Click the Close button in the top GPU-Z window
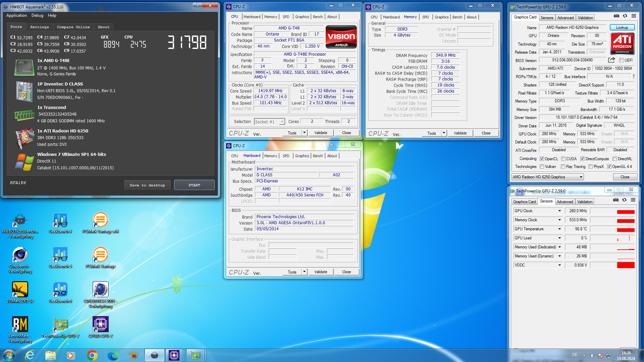The width and height of the screenshot is (644, 362). pos(625,177)
